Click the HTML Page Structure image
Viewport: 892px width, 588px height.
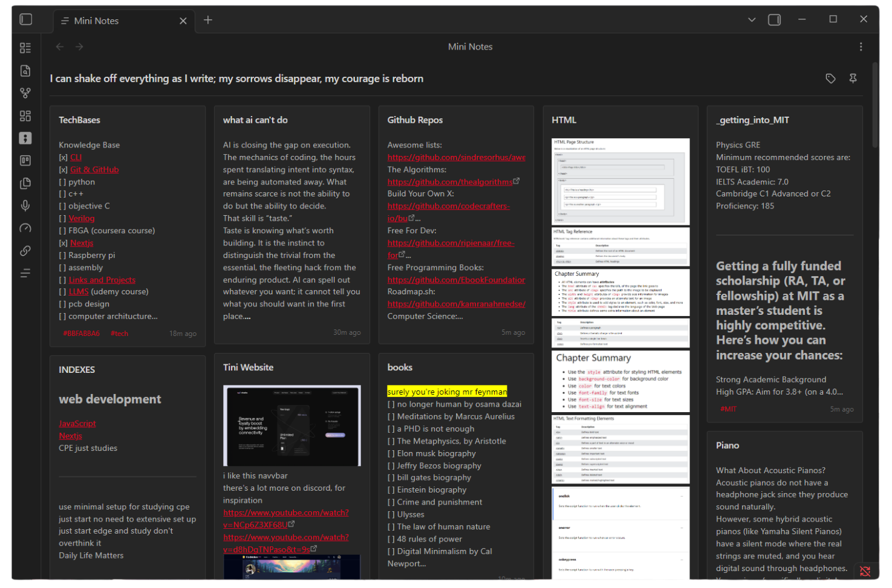tap(620, 182)
